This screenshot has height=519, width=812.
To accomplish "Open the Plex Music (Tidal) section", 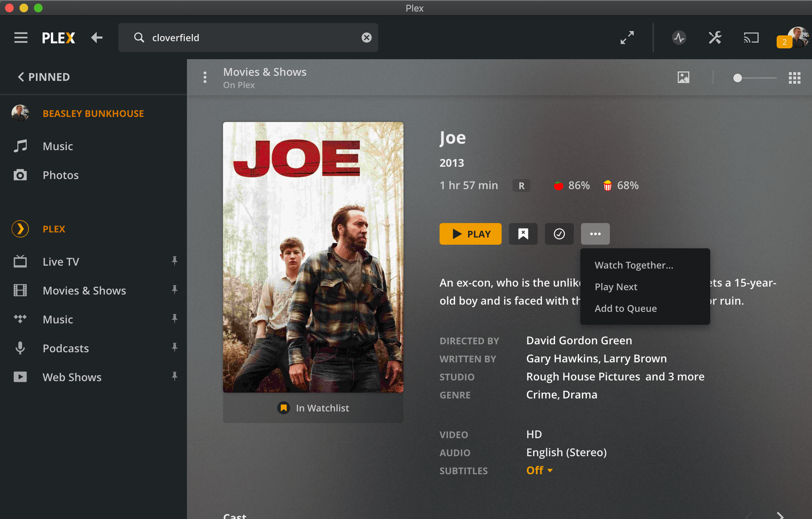I will point(58,319).
